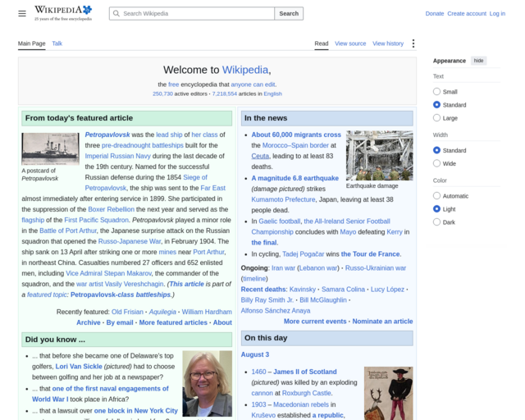
Task: Click 7,218,554 articles count link
Action: point(224,94)
